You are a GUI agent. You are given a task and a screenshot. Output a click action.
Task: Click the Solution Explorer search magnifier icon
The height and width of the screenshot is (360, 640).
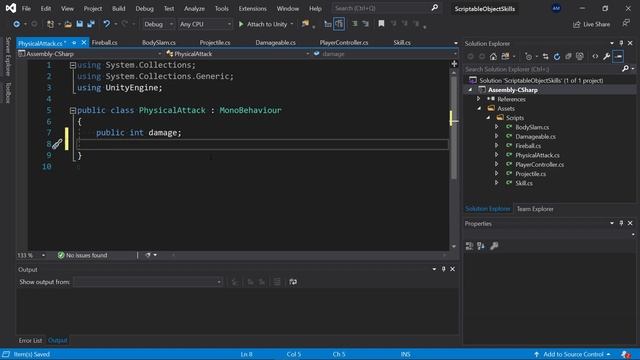coord(625,69)
